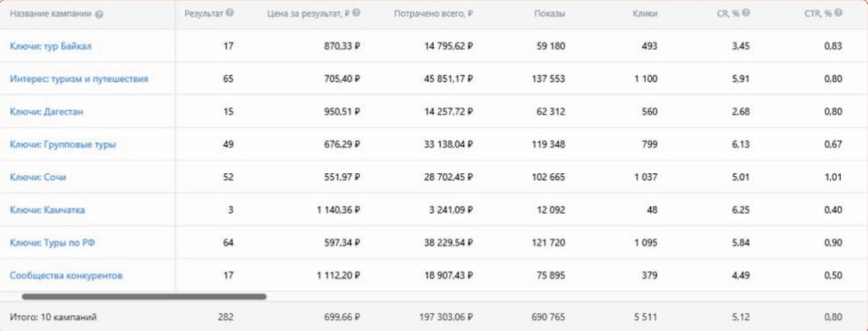This screenshot has height=331, width=868.
Task: Open campaign Ключи: Камчатка
Action: click(x=47, y=210)
